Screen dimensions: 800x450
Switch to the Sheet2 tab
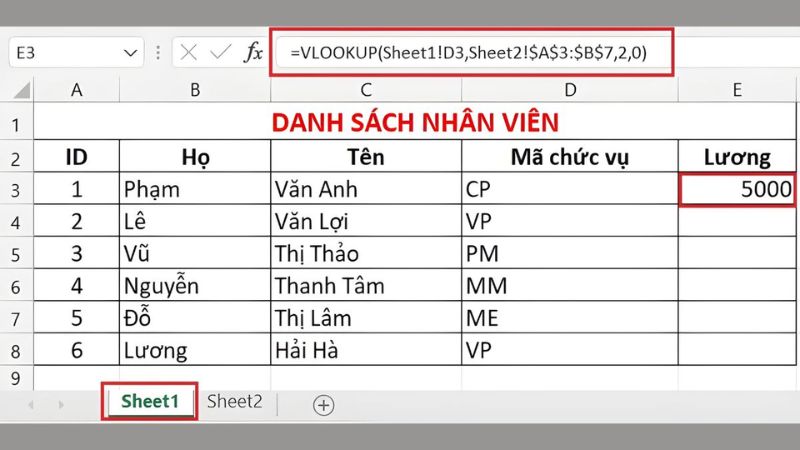[235, 402]
